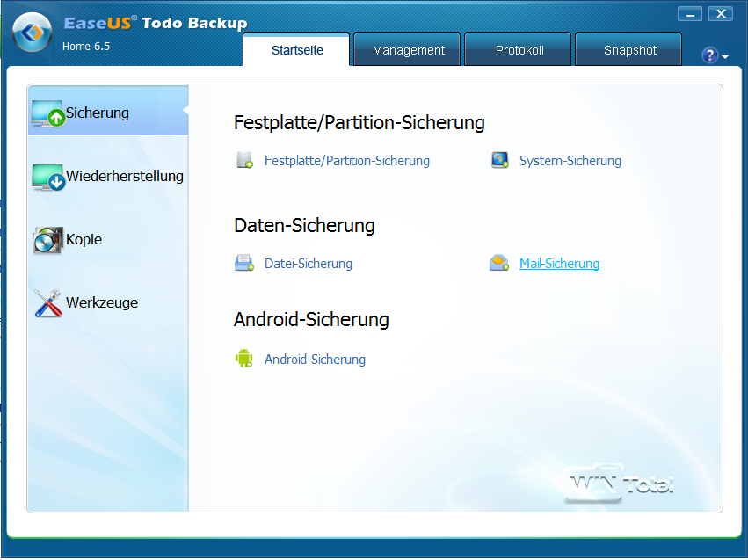The width and height of the screenshot is (748, 560).
Task: Minimize the Todo Backup window
Action: coord(690,14)
